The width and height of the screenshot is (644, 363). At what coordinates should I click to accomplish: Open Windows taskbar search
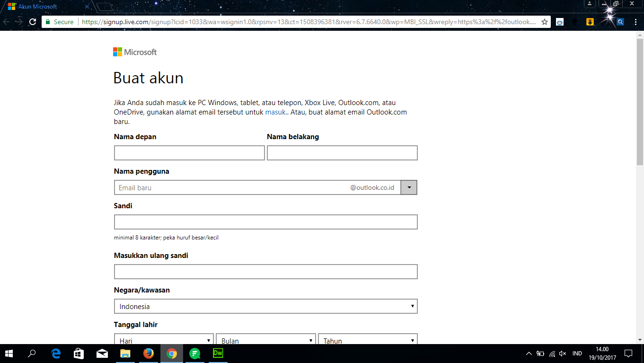pyautogui.click(x=32, y=354)
